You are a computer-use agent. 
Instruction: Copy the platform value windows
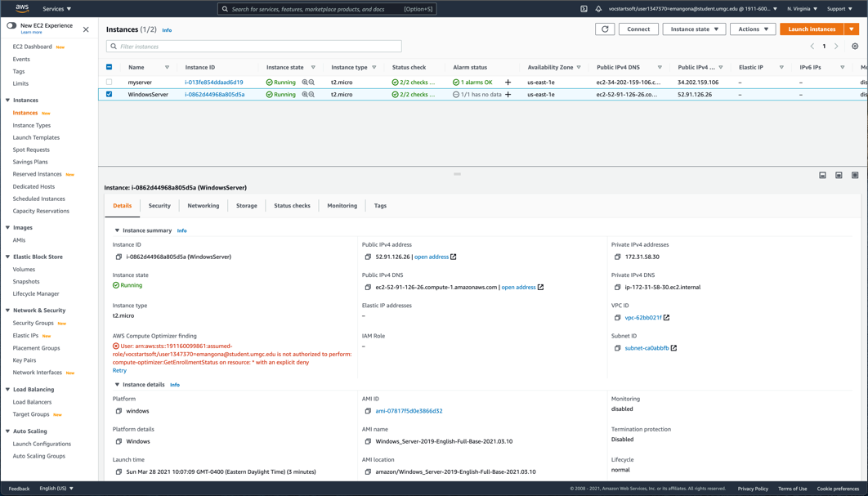[119, 411]
